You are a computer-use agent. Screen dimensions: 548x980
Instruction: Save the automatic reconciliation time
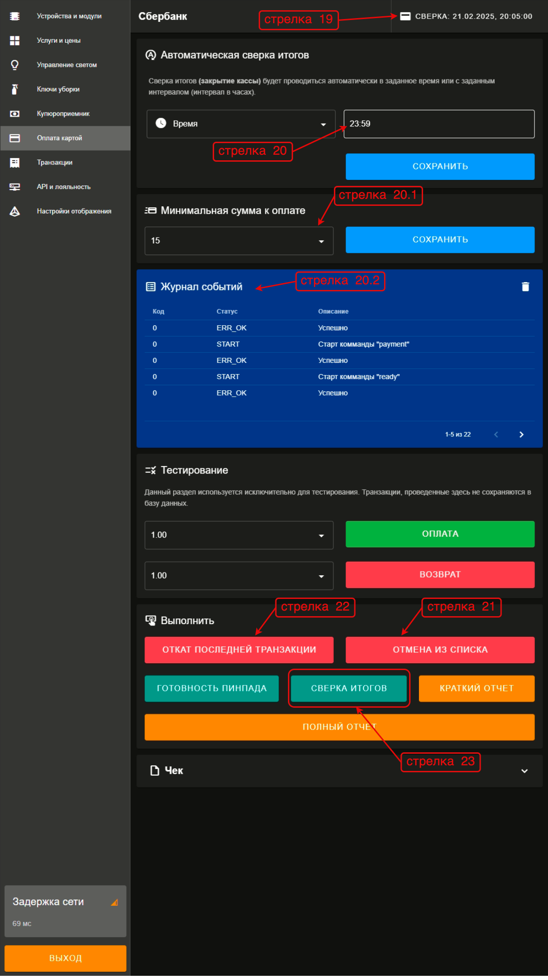[x=440, y=166]
